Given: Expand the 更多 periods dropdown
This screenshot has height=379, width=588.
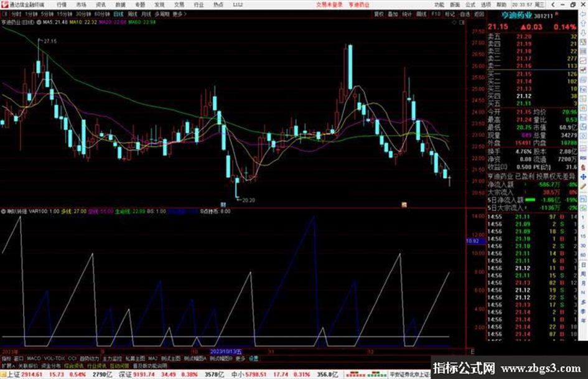Looking at the screenshot, I should tap(179, 14).
